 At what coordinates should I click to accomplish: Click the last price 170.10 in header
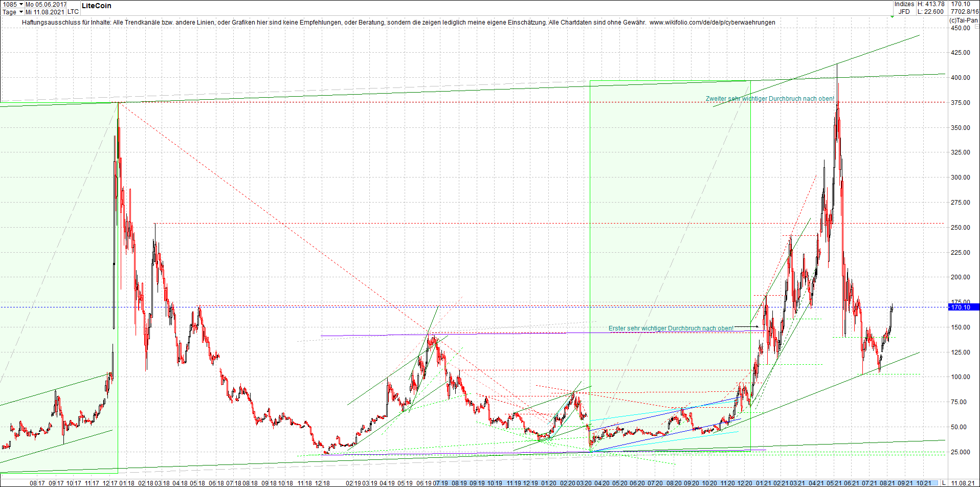click(x=961, y=4)
